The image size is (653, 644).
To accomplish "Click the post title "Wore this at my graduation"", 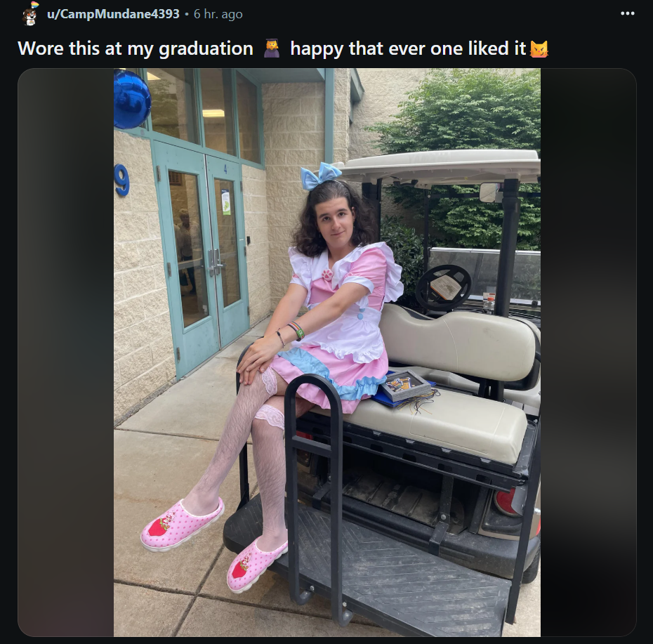I will pyautogui.click(x=136, y=48).
